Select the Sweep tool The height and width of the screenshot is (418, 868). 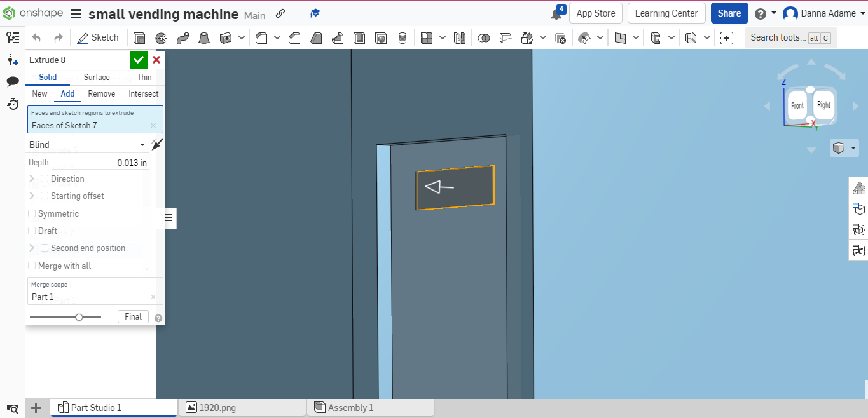(x=182, y=37)
